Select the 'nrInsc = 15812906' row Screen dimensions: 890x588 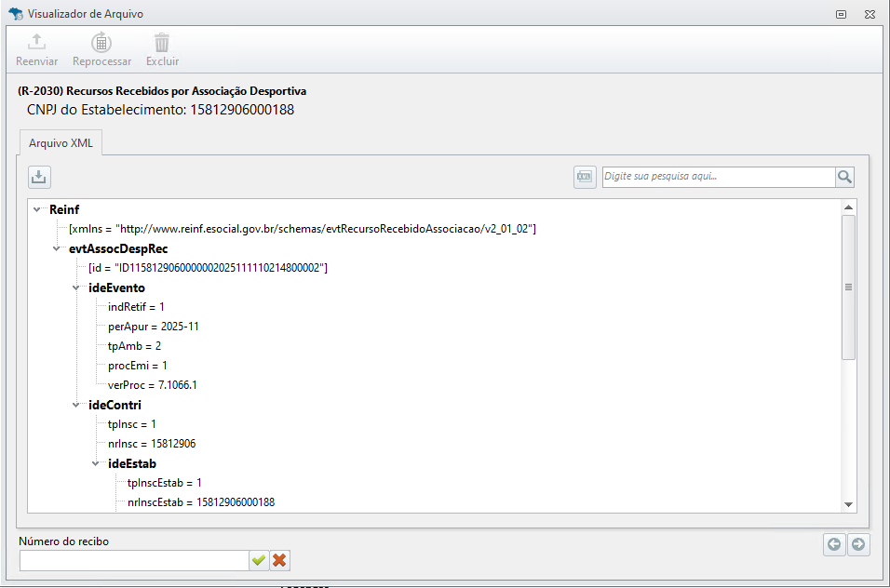[152, 444]
